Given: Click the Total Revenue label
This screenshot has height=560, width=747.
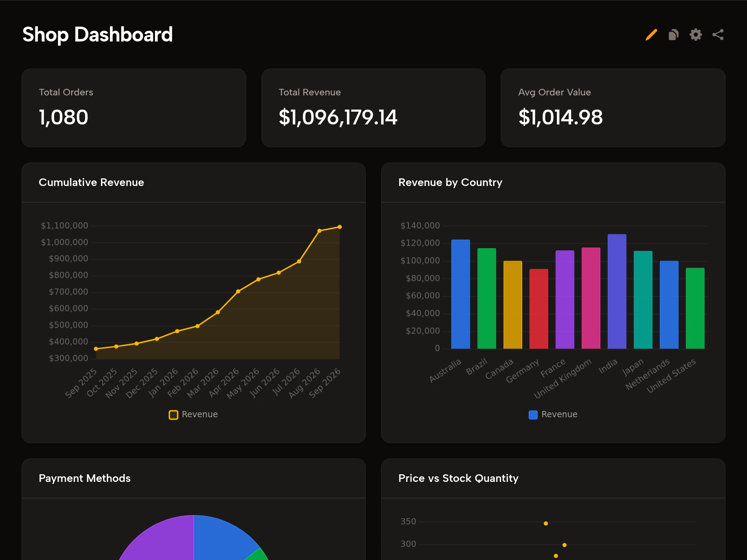Looking at the screenshot, I should [310, 92].
